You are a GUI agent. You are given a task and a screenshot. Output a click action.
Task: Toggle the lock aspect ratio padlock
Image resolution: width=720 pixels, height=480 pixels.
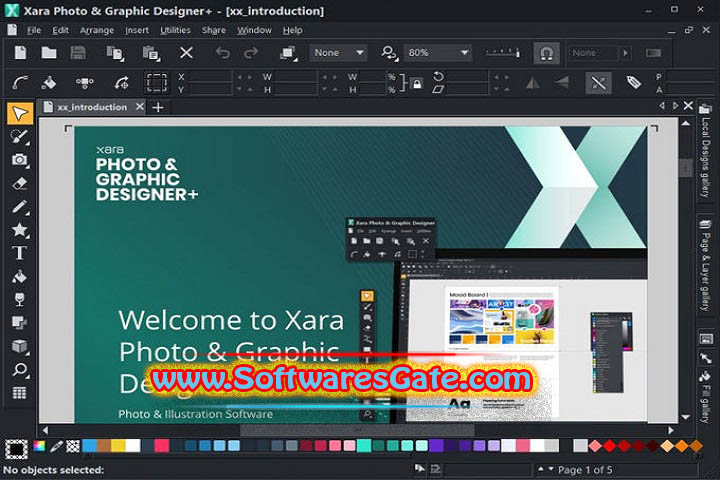pyautogui.click(x=417, y=84)
